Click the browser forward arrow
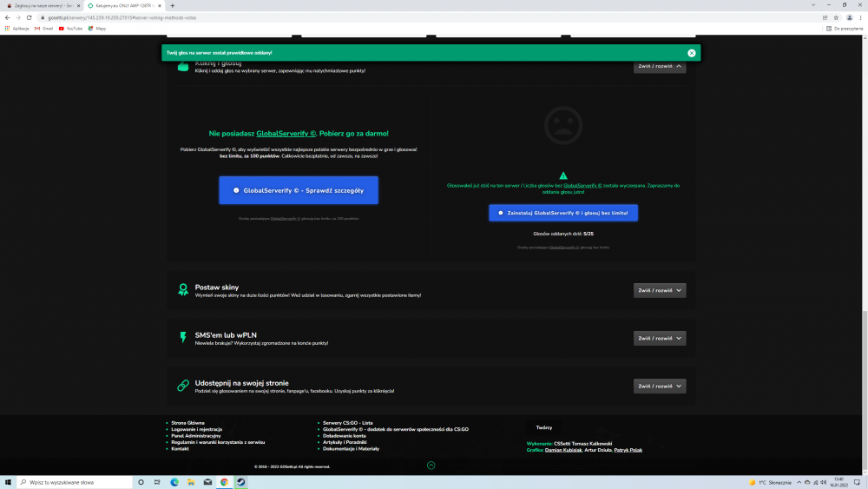This screenshot has width=868, height=489. coord(17,17)
